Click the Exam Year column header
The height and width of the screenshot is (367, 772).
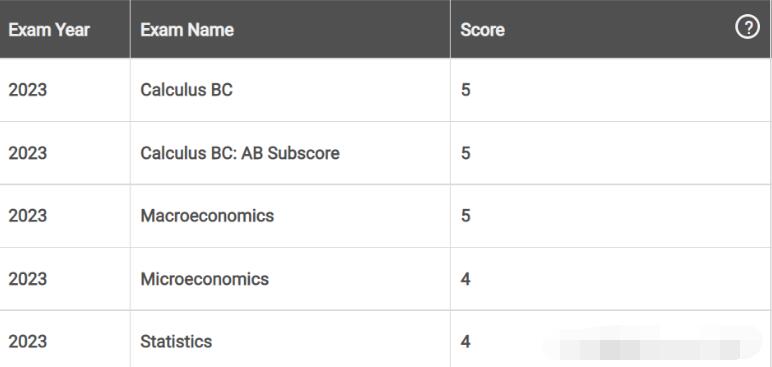coord(49,30)
